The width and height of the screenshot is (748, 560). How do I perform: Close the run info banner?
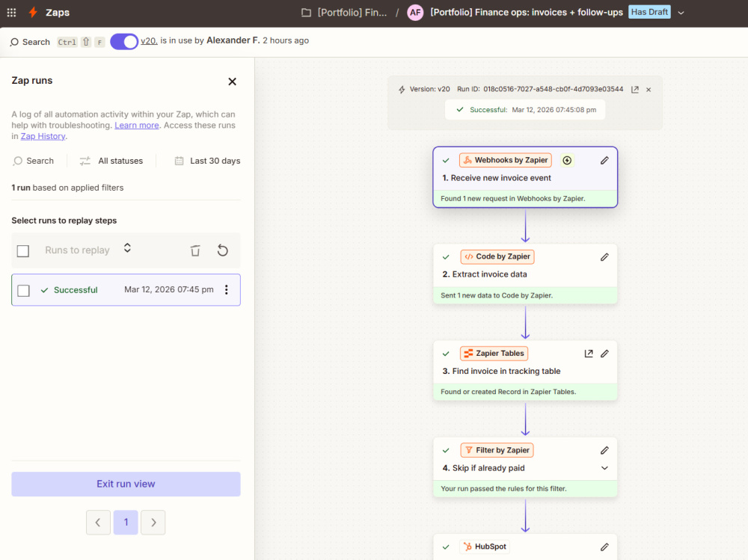pos(649,90)
